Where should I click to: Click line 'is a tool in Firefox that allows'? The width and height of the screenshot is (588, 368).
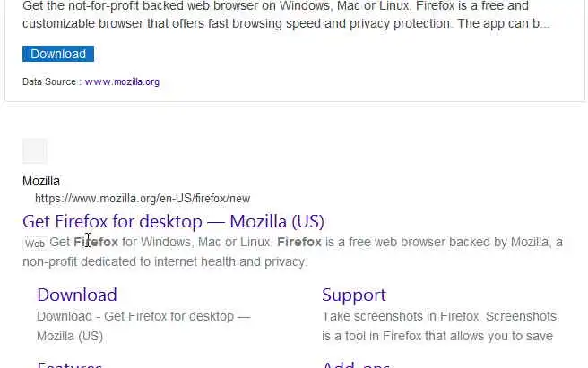pyautogui.click(x=437, y=336)
